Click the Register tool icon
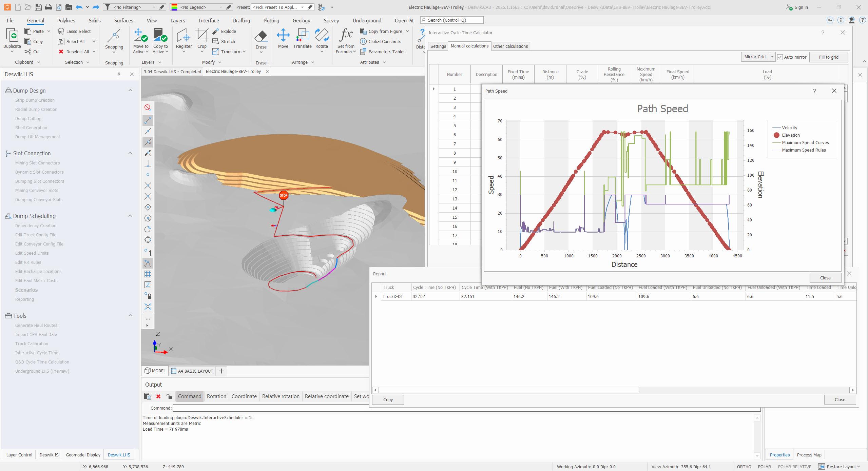Image resolution: width=868 pixels, height=471 pixels. tap(184, 35)
